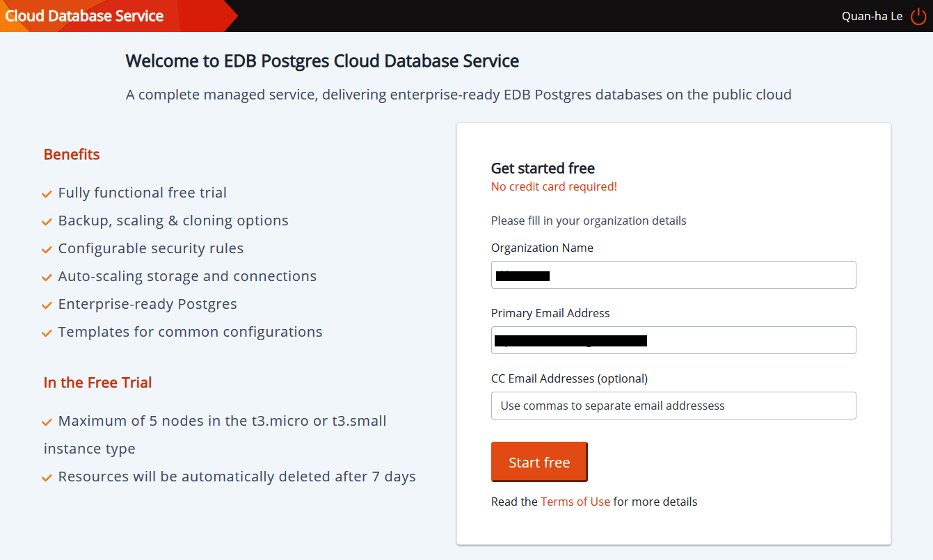Click the power logout icon
Image resolution: width=933 pixels, height=560 pixels.
pos(918,16)
